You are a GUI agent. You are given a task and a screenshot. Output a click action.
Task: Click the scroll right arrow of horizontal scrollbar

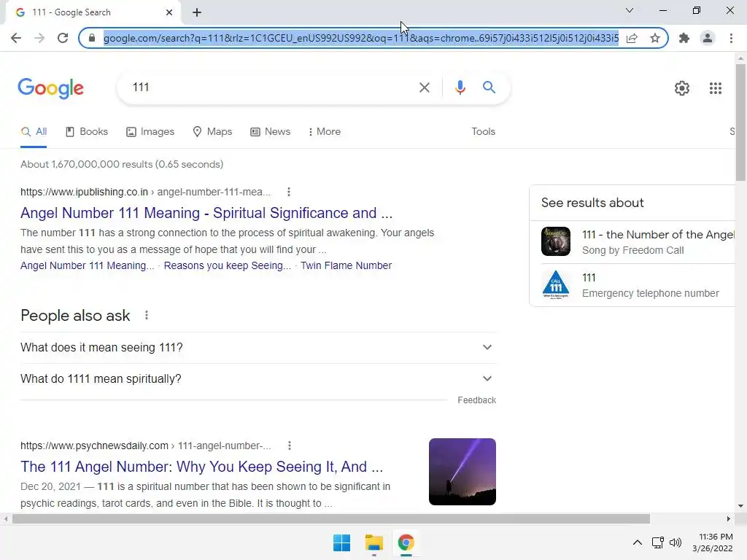(x=729, y=518)
